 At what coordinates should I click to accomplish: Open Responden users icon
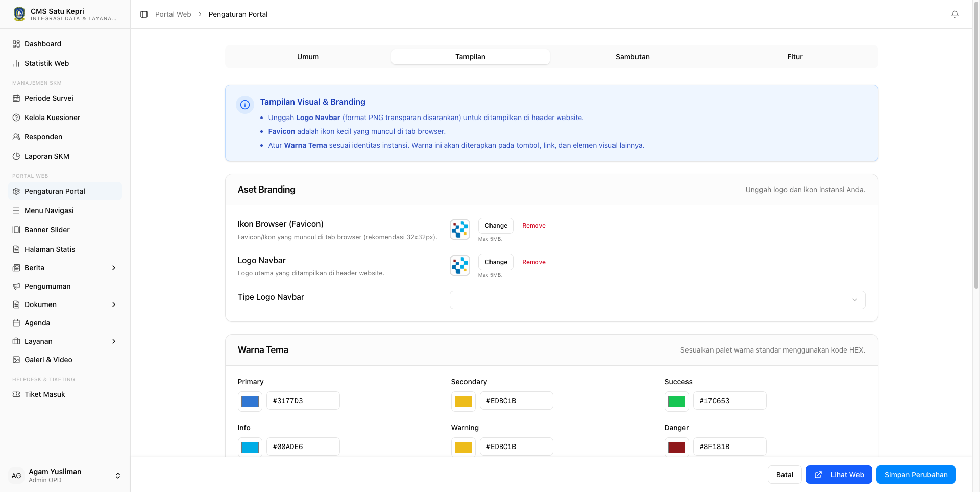[x=16, y=137]
